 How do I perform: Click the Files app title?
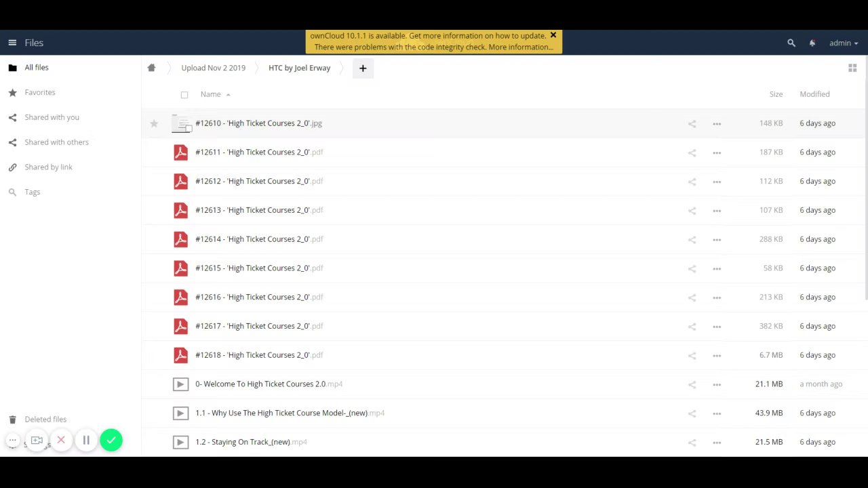34,43
